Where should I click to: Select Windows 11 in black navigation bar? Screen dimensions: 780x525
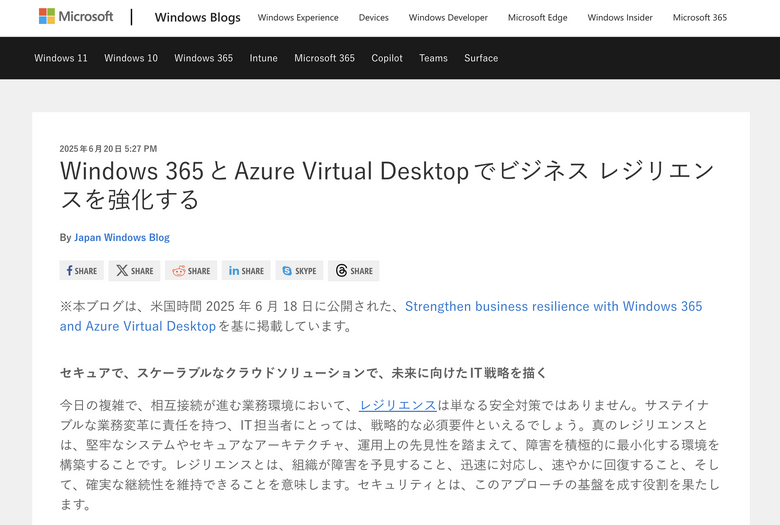61,58
